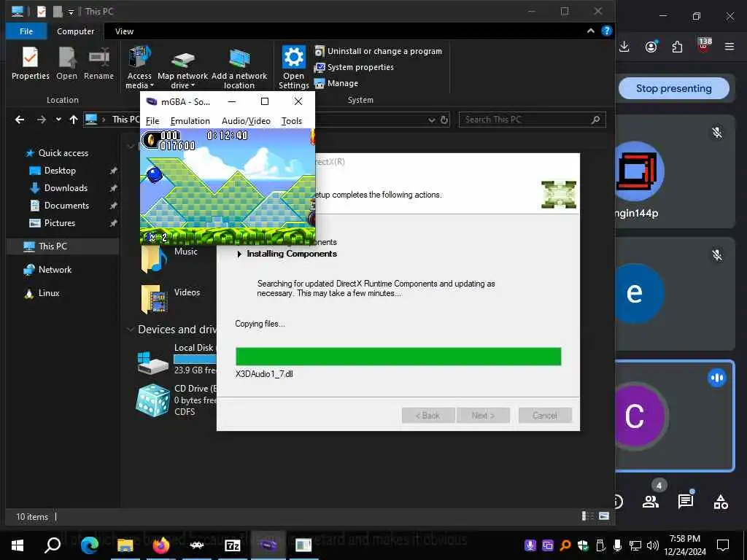The image size is (747, 560).
Task: Open the recent locations dropdown arrow
Action: pos(58,120)
